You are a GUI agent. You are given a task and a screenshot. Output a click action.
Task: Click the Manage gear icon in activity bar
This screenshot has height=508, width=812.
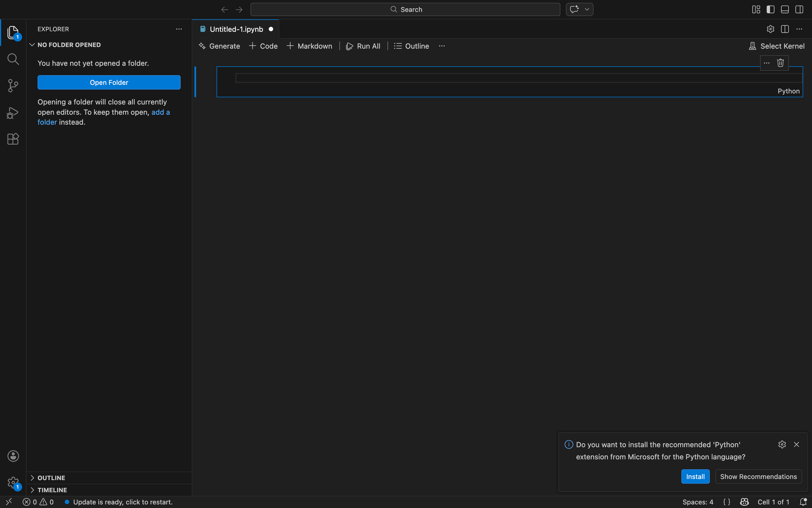click(x=13, y=483)
